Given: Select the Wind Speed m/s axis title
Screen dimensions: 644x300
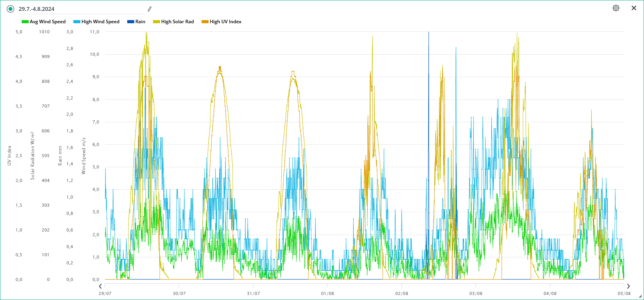Looking at the screenshot, I should click(83, 156).
